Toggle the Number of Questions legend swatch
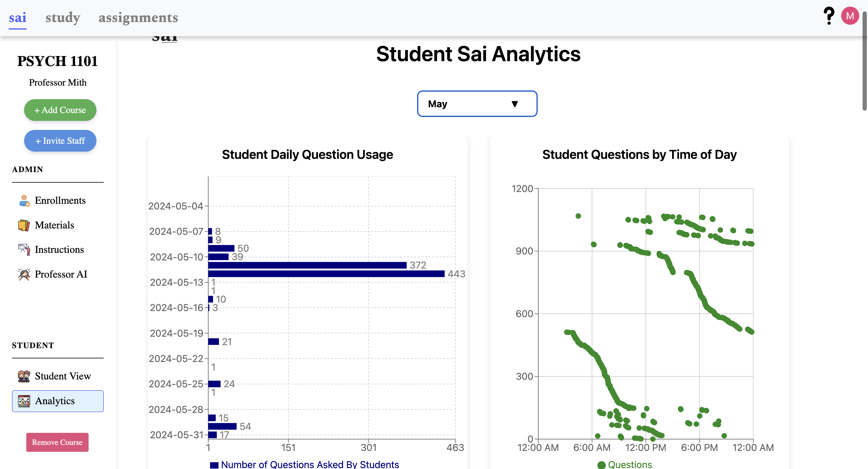Viewport: 868px width, 469px height. pyautogui.click(x=214, y=465)
